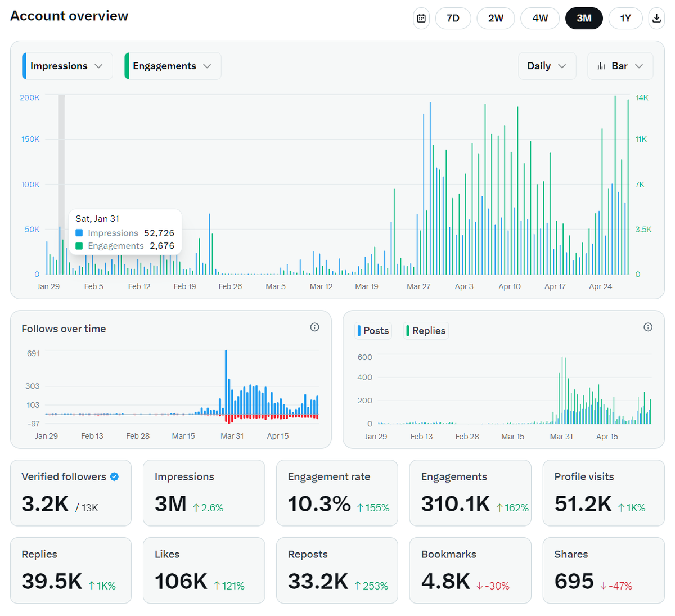
Task: Click the Account overview heading
Action: point(69,16)
